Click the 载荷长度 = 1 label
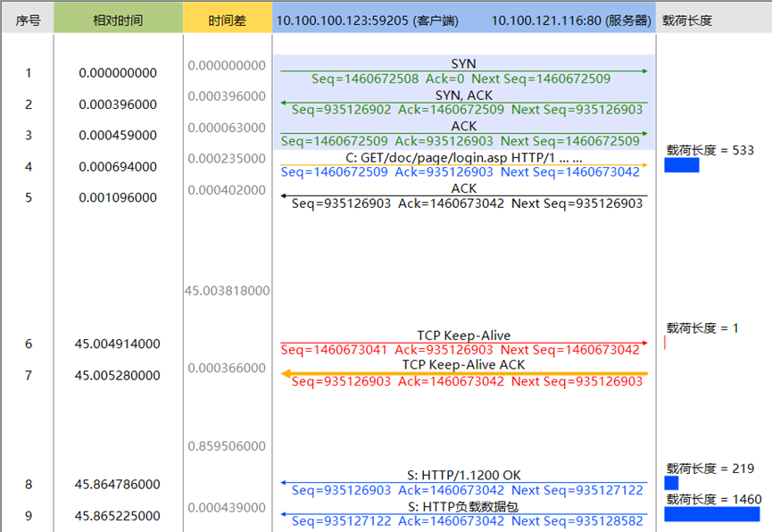This screenshot has width=772, height=532. (x=702, y=328)
